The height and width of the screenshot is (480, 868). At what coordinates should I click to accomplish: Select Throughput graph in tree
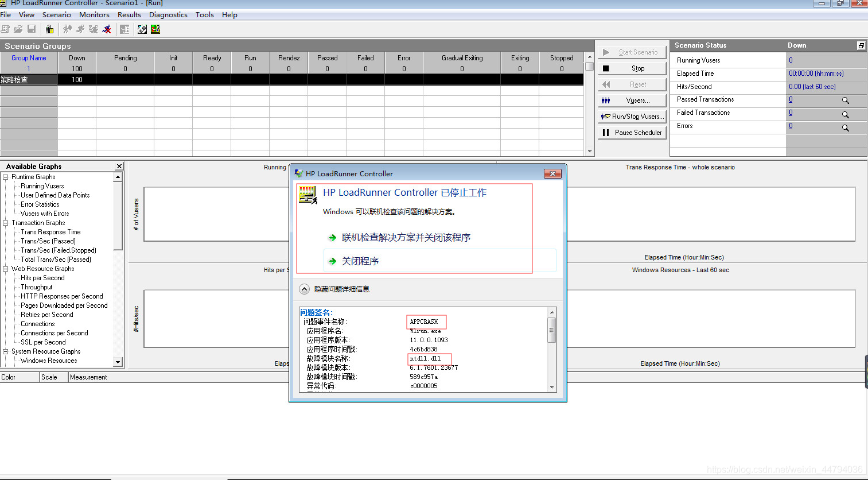click(37, 287)
